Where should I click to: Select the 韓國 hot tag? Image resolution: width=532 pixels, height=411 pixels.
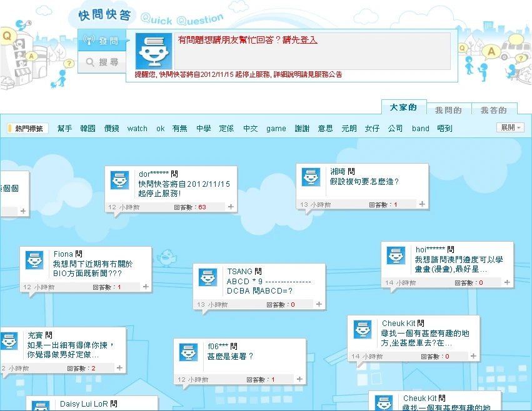click(x=88, y=129)
